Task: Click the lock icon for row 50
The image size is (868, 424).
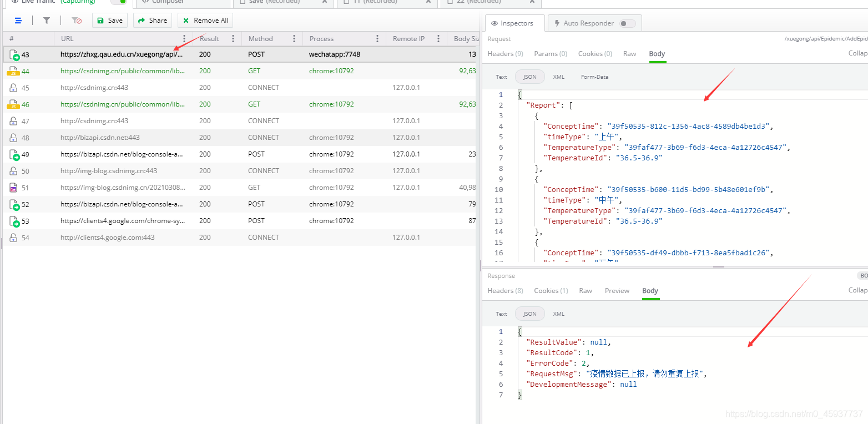Action: click(13, 171)
